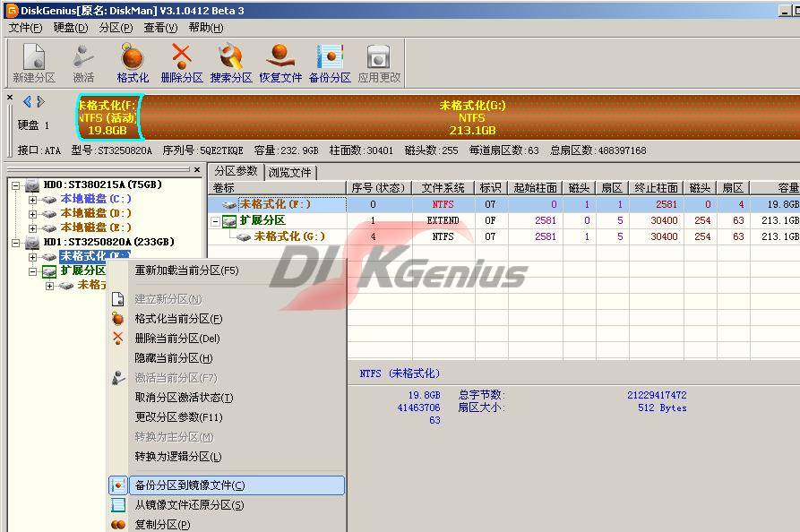Select the 未格式化(G:) partition bar segment

pyautogui.click(x=471, y=116)
